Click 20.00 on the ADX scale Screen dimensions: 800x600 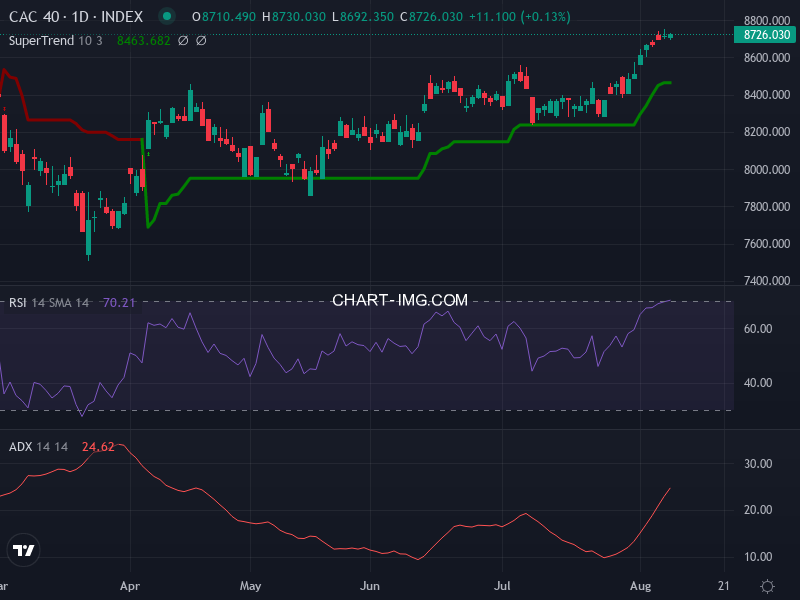coord(758,510)
